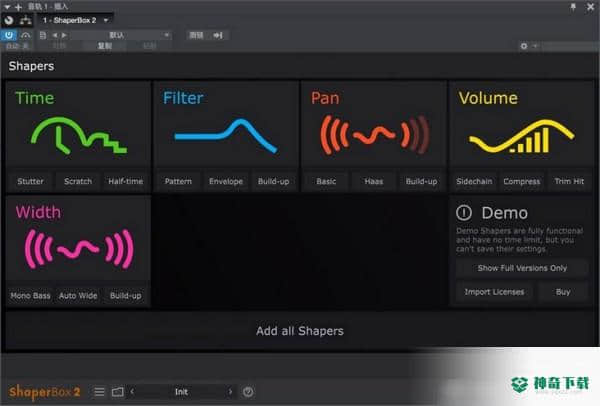Click the Demo info circle icon
This screenshot has width=600, height=406.
tap(464, 213)
